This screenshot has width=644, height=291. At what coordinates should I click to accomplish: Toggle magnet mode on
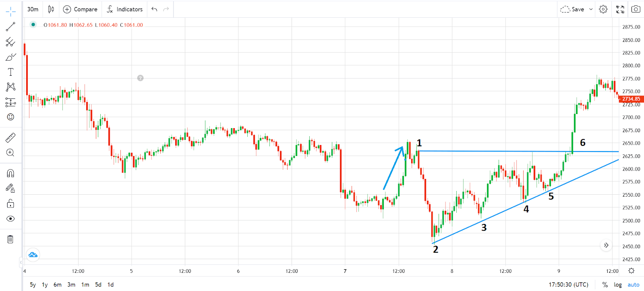[10, 173]
